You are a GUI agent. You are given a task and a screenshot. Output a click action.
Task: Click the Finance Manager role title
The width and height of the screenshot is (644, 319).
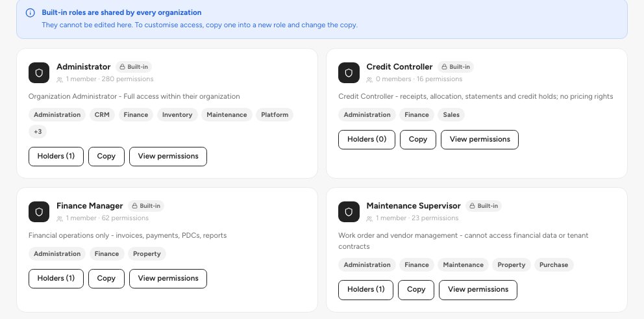click(x=90, y=205)
